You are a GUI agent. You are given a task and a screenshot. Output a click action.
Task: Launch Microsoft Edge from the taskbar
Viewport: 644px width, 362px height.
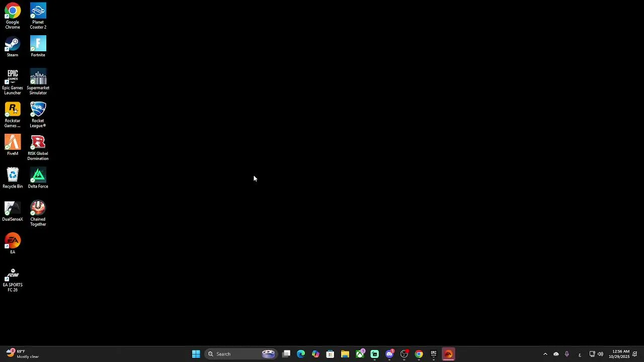[301, 354]
